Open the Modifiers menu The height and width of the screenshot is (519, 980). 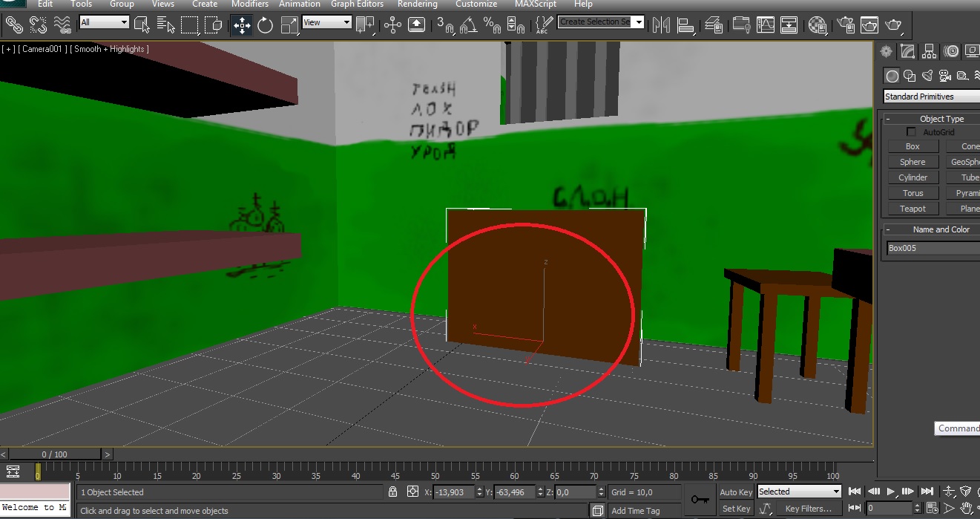tap(250, 4)
